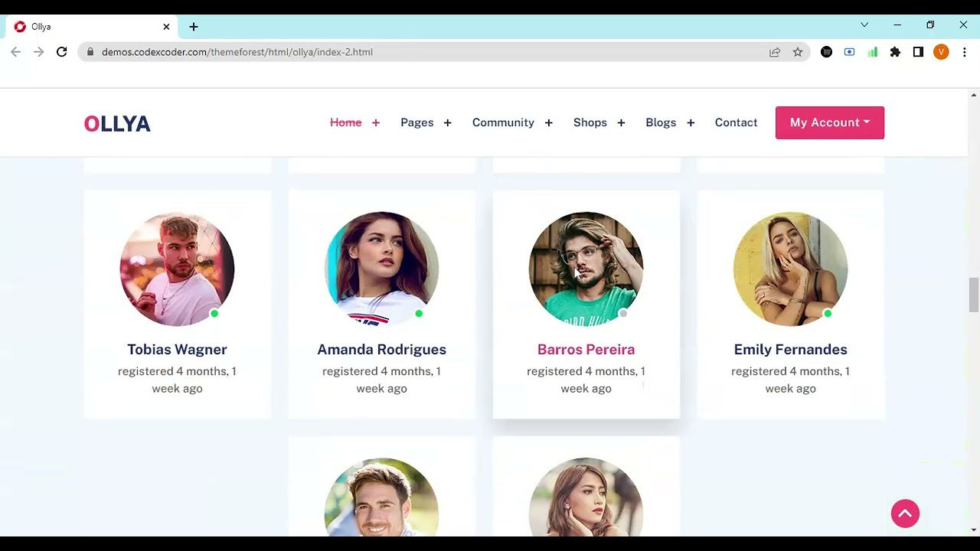The image size is (980, 551).
Task: Open the Shops menu item
Action: pyautogui.click(x=590, y=122)
